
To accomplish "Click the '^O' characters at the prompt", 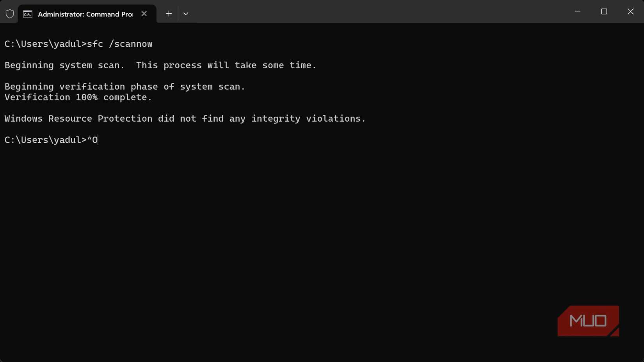I will [93, 140].
